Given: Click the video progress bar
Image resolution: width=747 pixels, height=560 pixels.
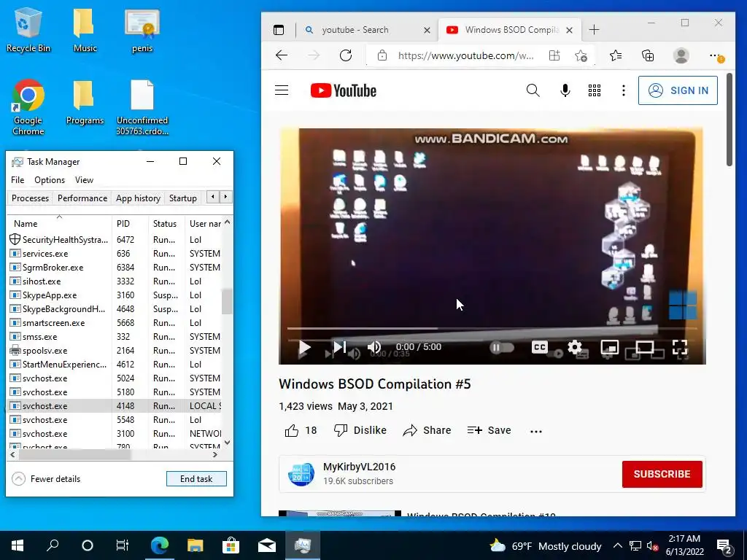Looking at the screenshot, I should (x=492, y=328).
